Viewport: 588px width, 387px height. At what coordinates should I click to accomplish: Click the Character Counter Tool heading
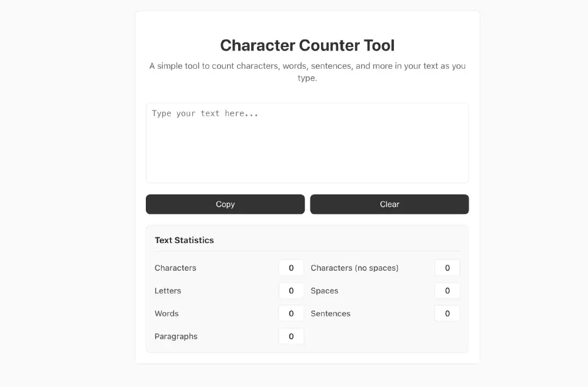[307, 45]
